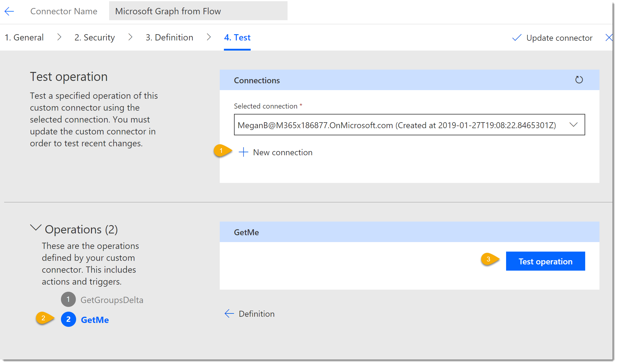Viewport: 617px width, 364px height.
Task: Open the Selected connection dropdown
Action: [x=409, y=125]
